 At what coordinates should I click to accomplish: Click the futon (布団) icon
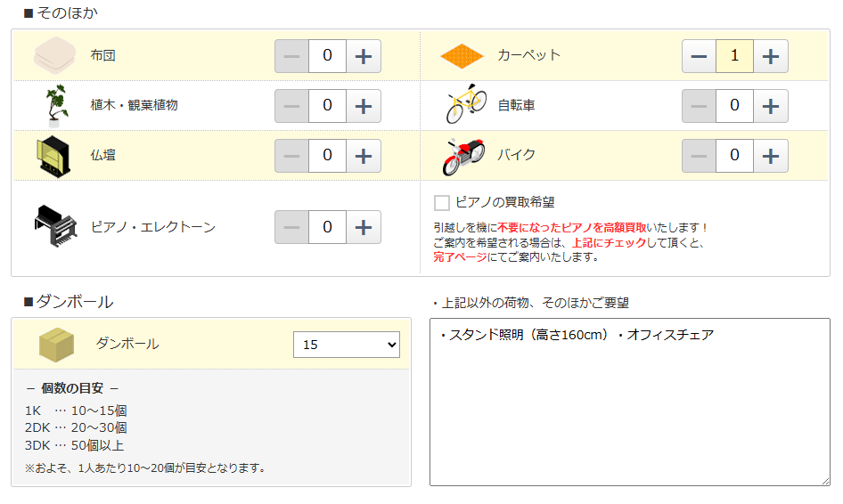(57, 56)
